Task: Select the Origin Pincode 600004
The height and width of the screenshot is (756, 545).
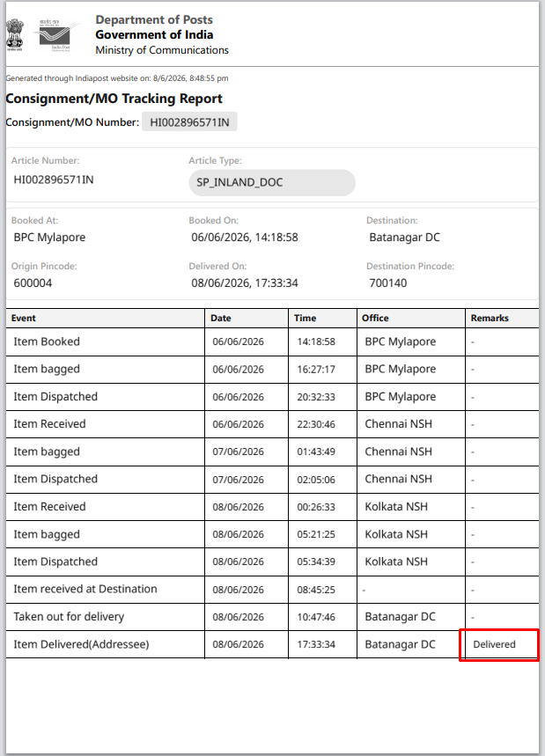Action: tap(33, 283)
